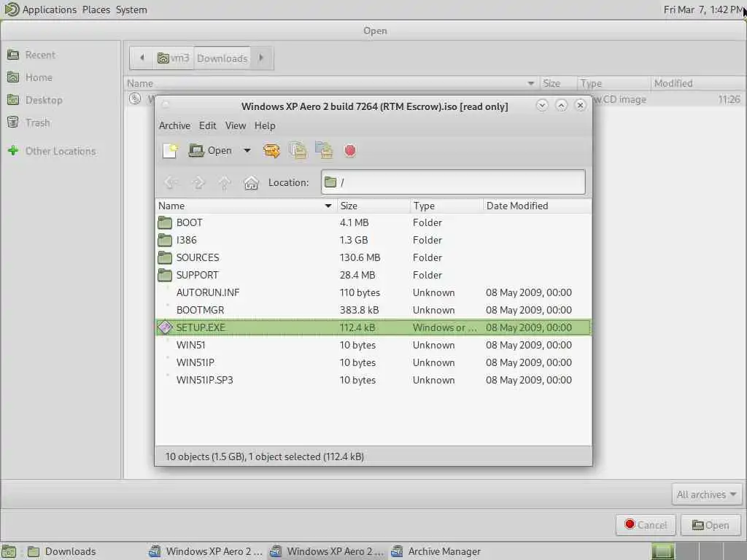Click the new archive icon in toolbar

(169, 151)
